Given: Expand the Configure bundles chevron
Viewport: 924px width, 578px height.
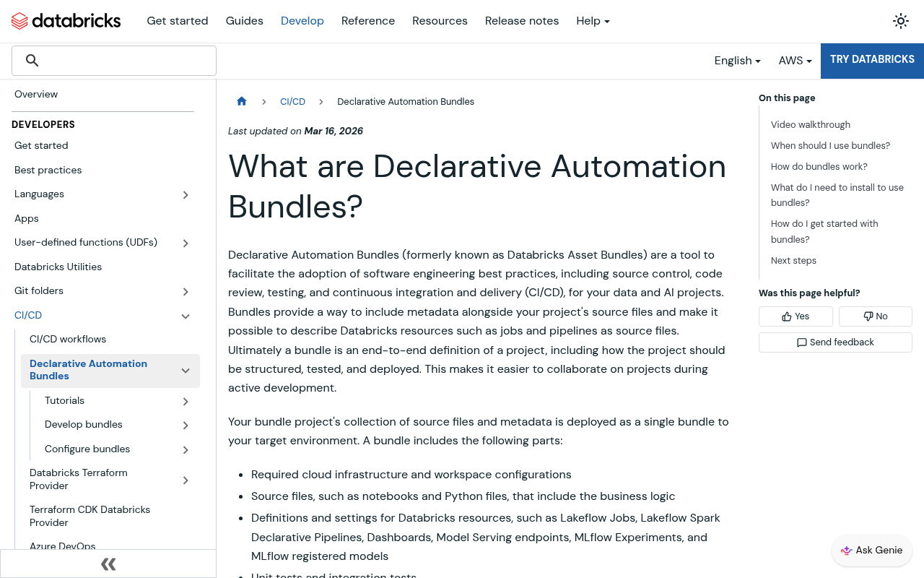Looking at the screenshot, I should (x=186, y=450).
